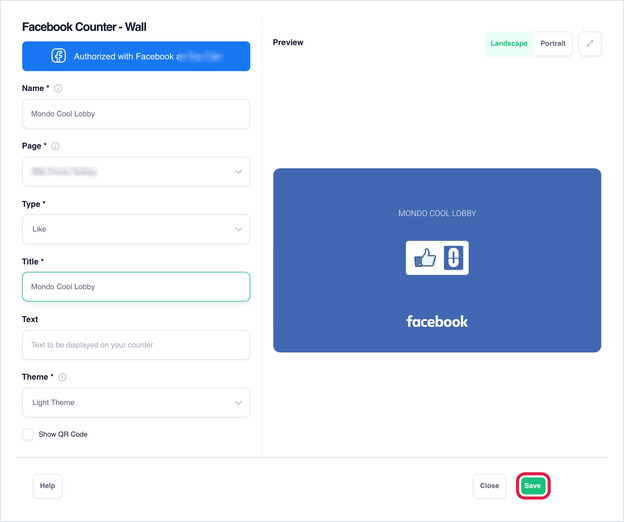Enable the Show QR Code checkbox

[28, 434]
